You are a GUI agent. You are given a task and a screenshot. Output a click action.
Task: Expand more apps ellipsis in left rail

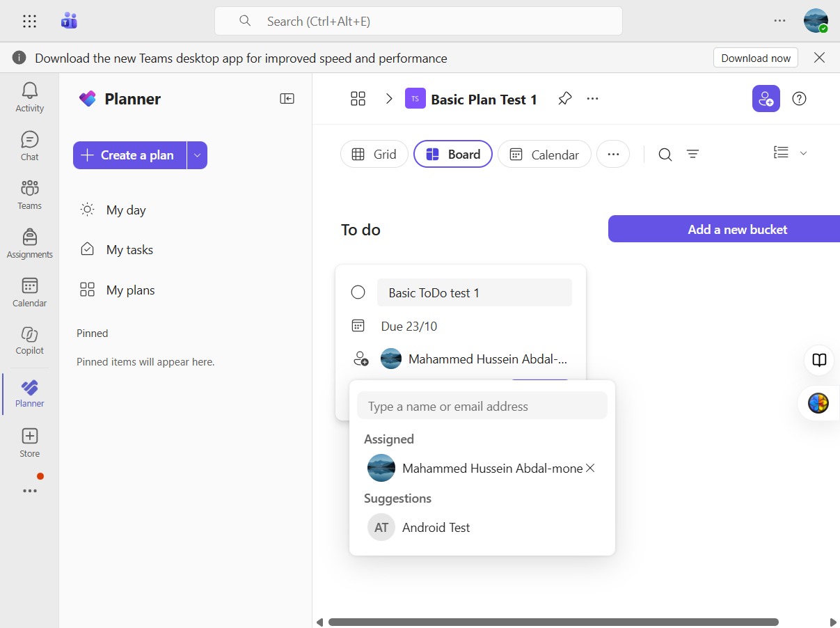(29, 491)
